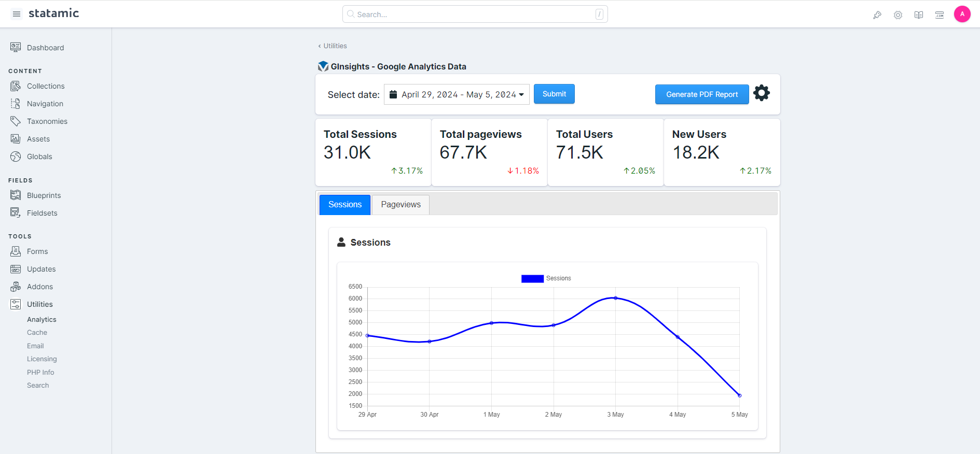Open the Navigation link

[45, 104]
